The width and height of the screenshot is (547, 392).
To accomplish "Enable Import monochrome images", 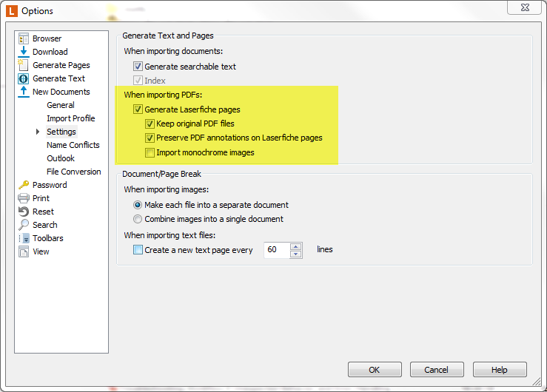I will [x=150, y=152].
